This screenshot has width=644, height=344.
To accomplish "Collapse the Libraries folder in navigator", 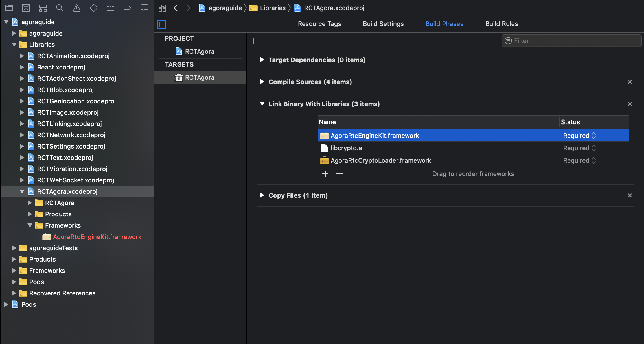I will (x=14, y=45).
